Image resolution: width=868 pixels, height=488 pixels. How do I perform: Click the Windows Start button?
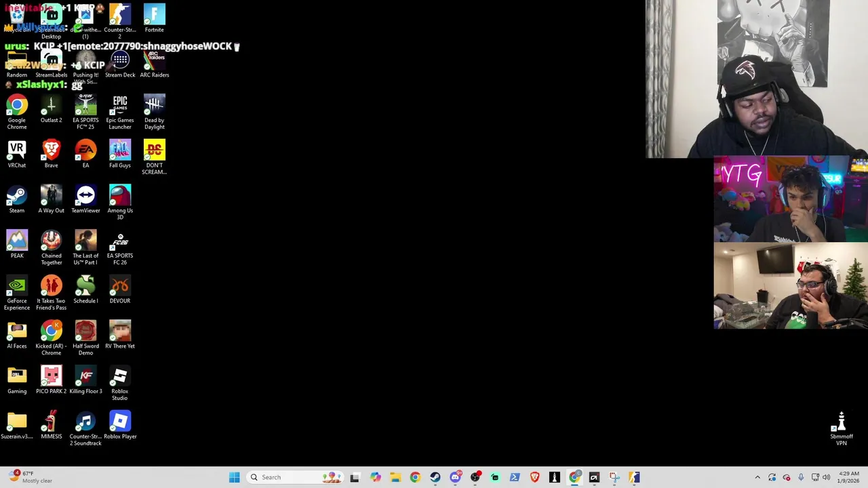tap(234, 477)
